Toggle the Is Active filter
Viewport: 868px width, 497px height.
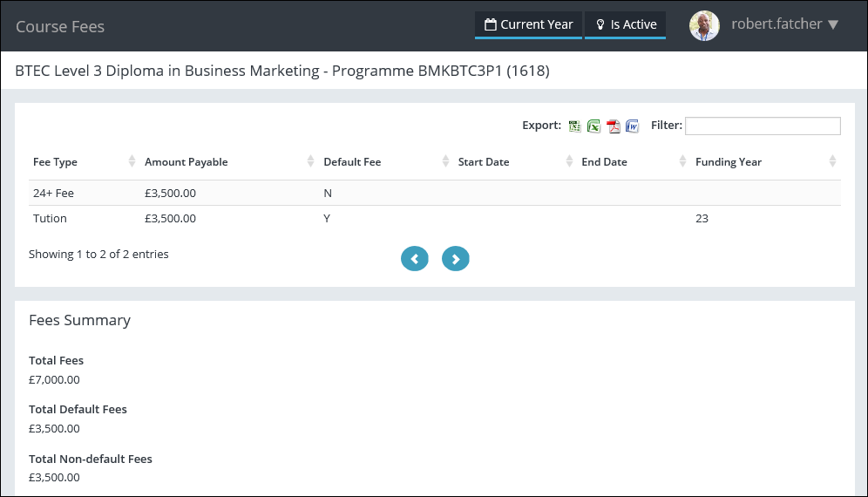625,24
